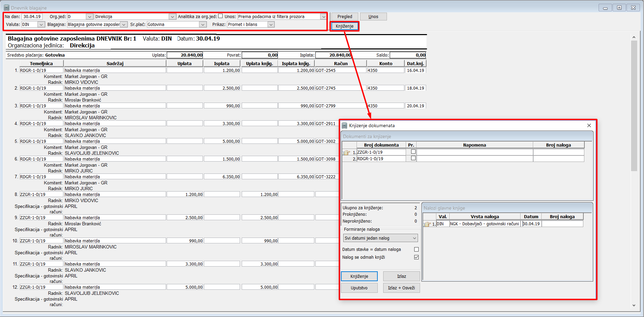Toggle Analitika za org.jed checkbox
Viewport: 644px width, 317px height.
[221, 16]
